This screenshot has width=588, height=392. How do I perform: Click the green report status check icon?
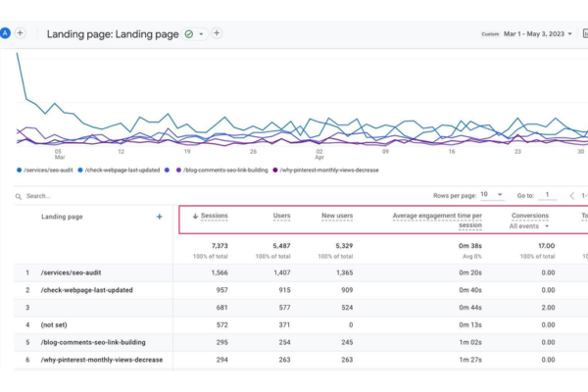tap(189, 34)
